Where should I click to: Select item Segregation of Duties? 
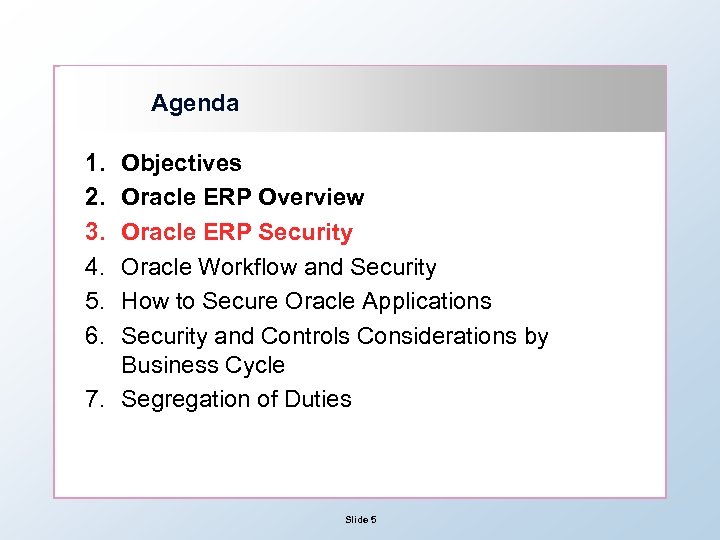tap(236, 399)
